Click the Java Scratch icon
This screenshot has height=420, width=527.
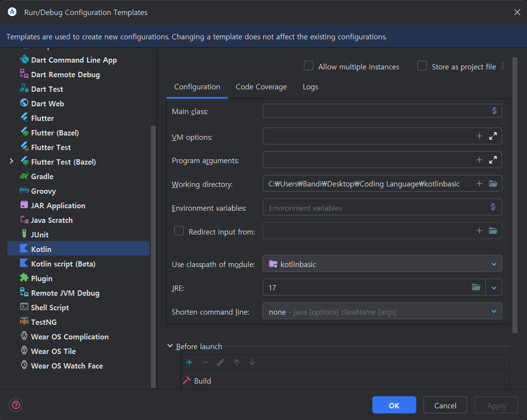coord(24,219)
